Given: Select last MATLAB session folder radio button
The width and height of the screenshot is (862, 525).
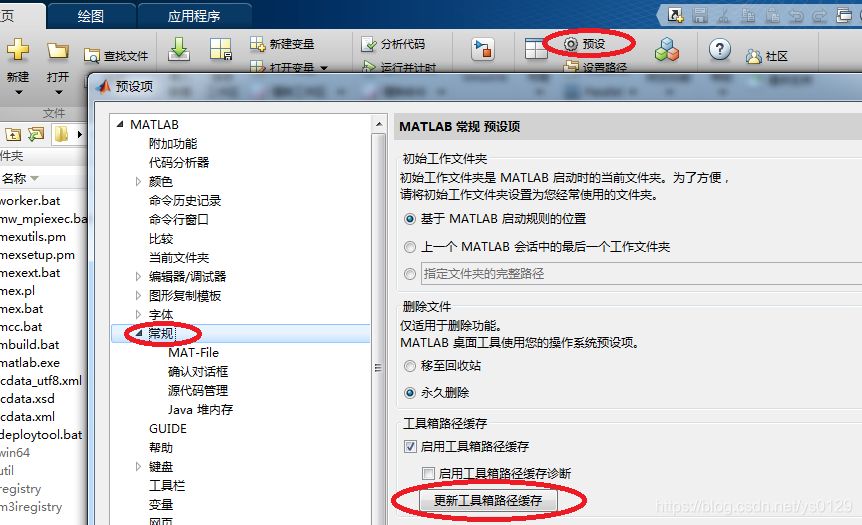Looking at the screenshot, I should [410, 247].
